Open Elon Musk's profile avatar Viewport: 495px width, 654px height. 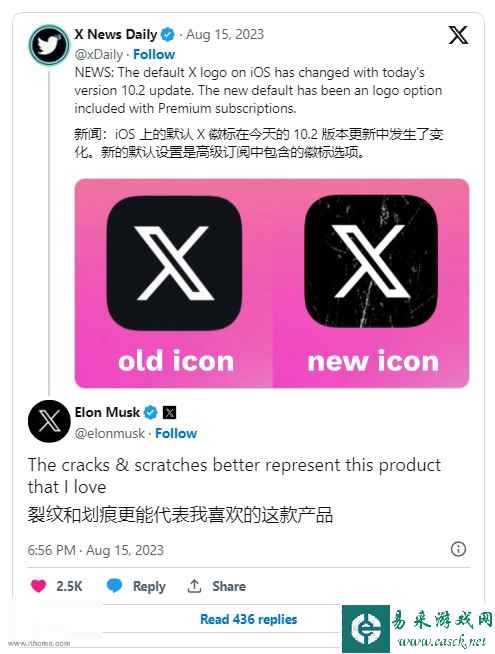[49, 421]
